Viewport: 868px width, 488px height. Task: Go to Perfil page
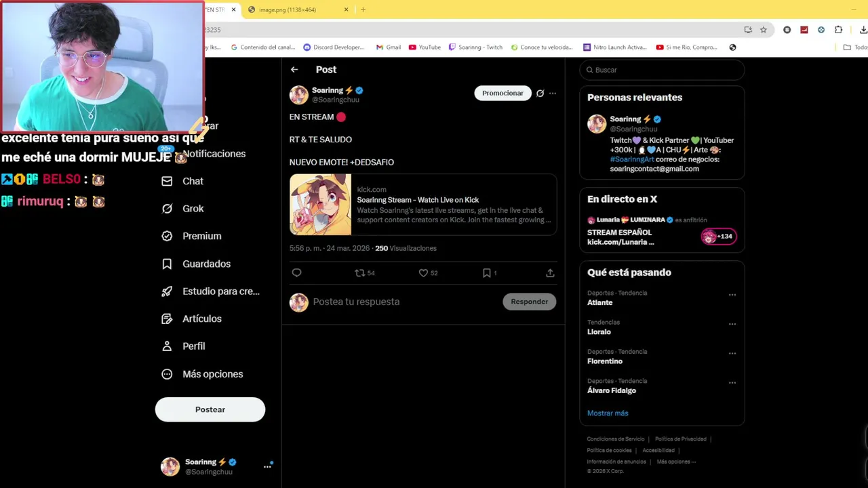pos(183,346)
